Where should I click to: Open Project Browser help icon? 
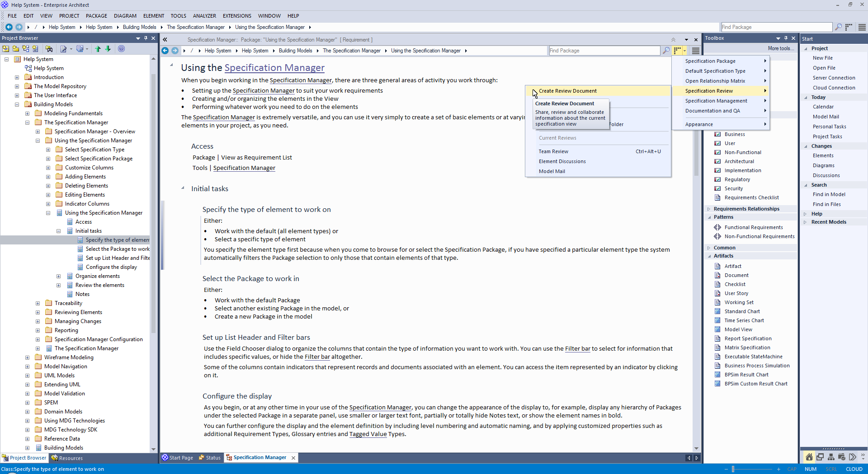(121, 49)
